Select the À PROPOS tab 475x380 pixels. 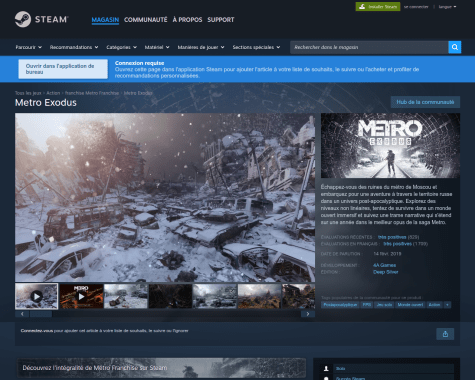click(187, 20)
